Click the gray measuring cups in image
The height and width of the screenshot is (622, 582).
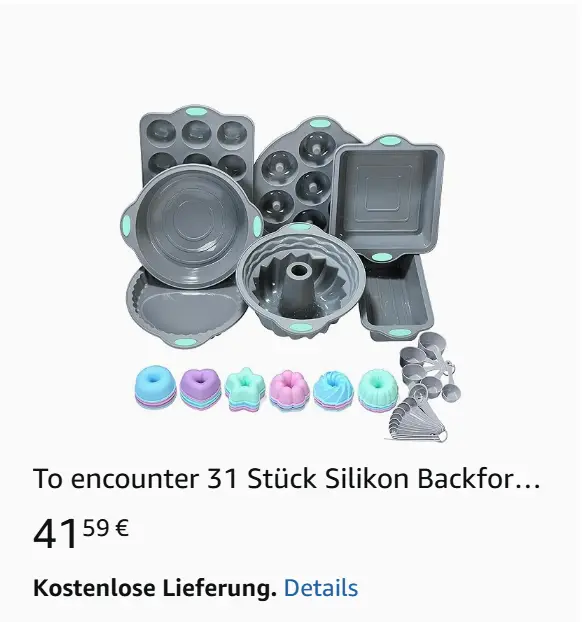tap(429, 367)
